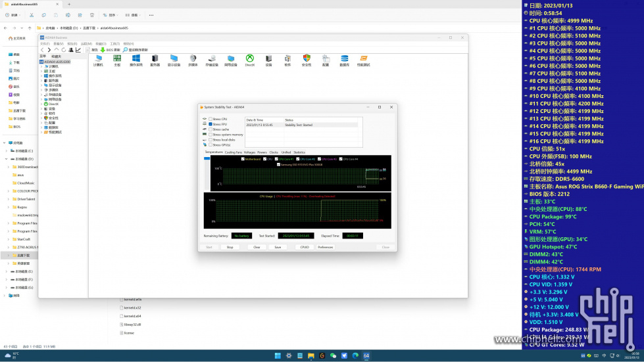Toggle the Motherboard graph checkbox
644x362 pixels.
(243, 158)
